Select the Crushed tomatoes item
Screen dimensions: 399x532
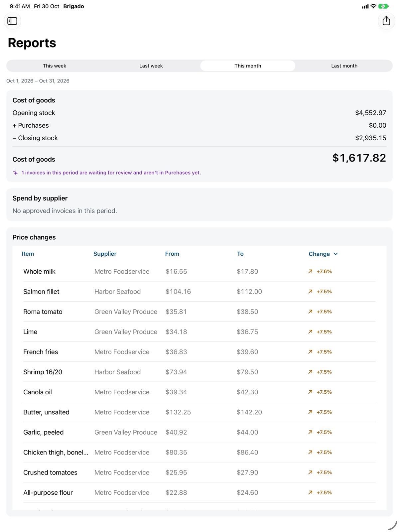tap(50, 472)
